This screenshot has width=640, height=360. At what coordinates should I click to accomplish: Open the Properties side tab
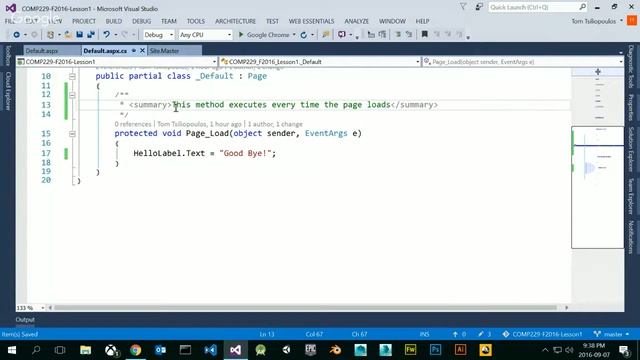click(631, 107)
